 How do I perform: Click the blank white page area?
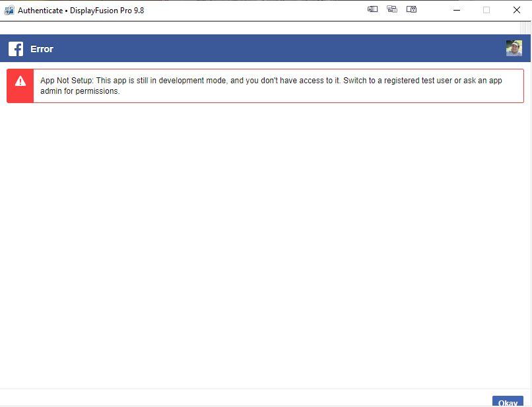[264, 244]
